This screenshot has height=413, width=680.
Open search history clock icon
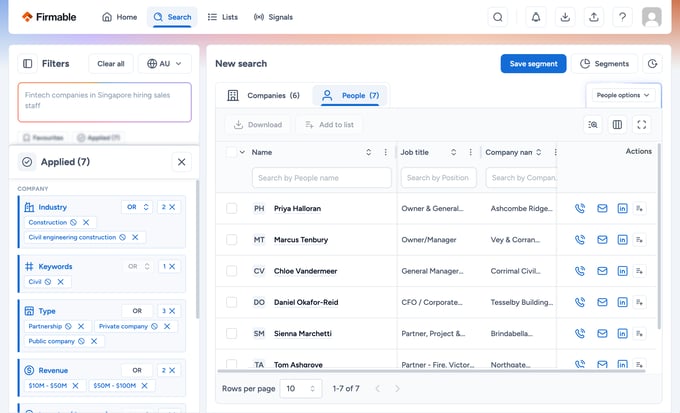coord(652,64)
